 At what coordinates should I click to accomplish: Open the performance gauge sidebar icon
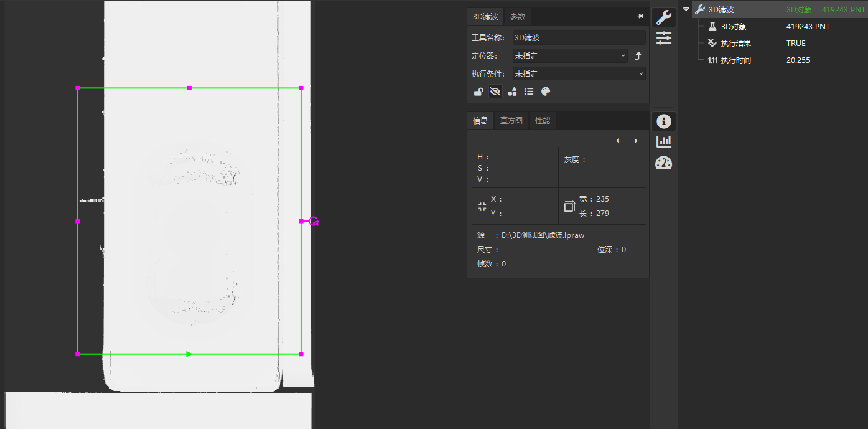click(x=664, y=163)
